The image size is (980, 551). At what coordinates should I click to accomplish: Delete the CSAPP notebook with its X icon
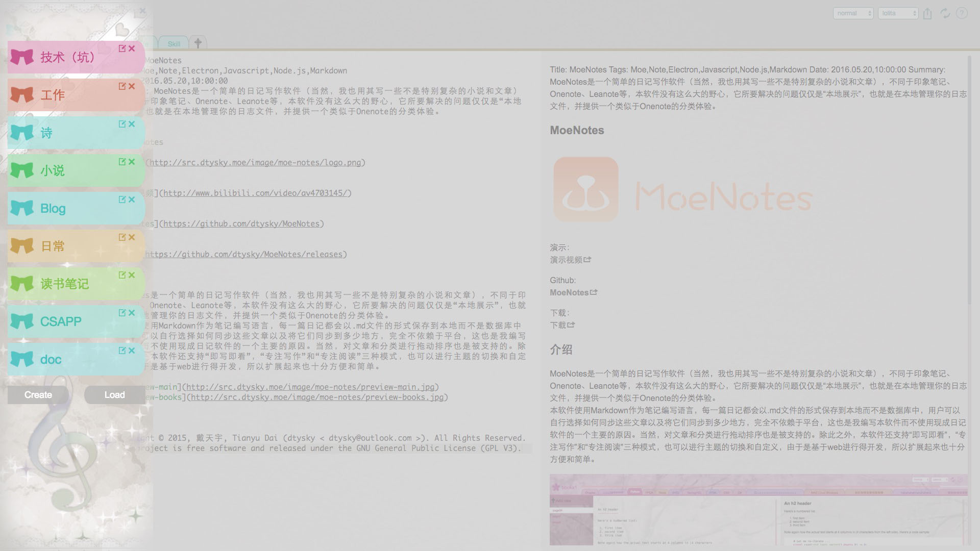tap(132, 313)
